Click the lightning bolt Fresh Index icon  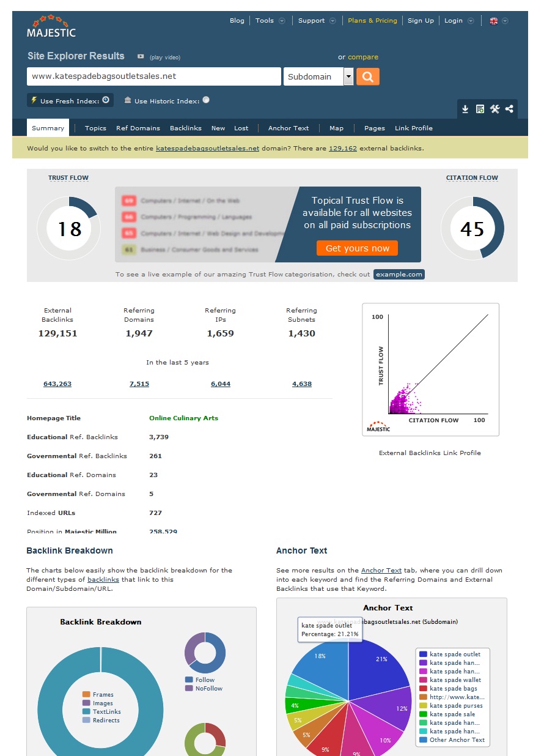coord(34,100)
